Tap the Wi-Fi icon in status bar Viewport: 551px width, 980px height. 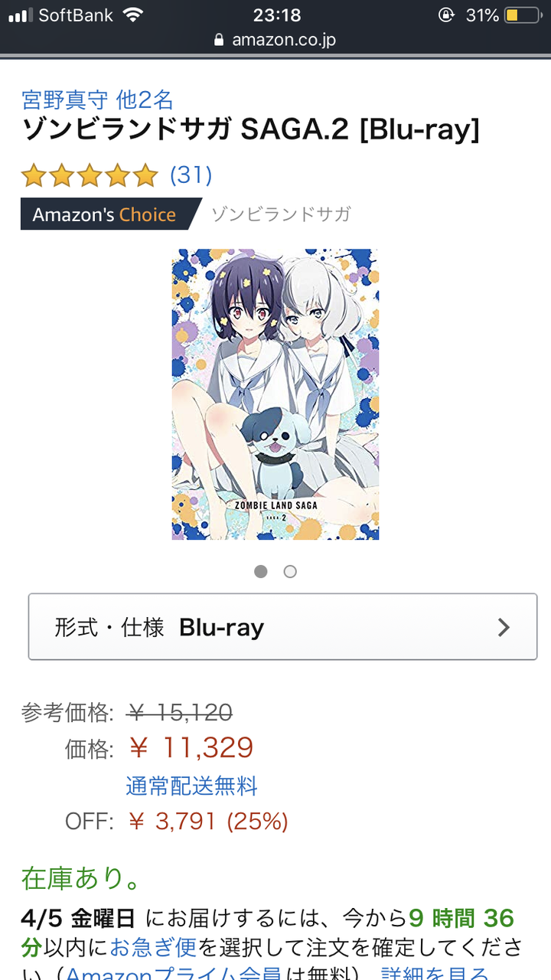click(132, 15)
